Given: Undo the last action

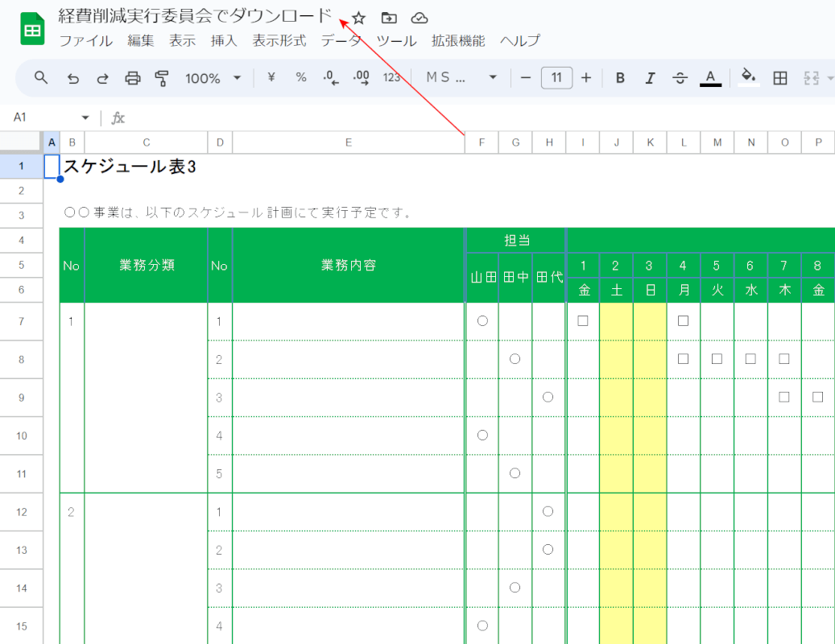Looking at the screenshot, I should tap(72, 77).
